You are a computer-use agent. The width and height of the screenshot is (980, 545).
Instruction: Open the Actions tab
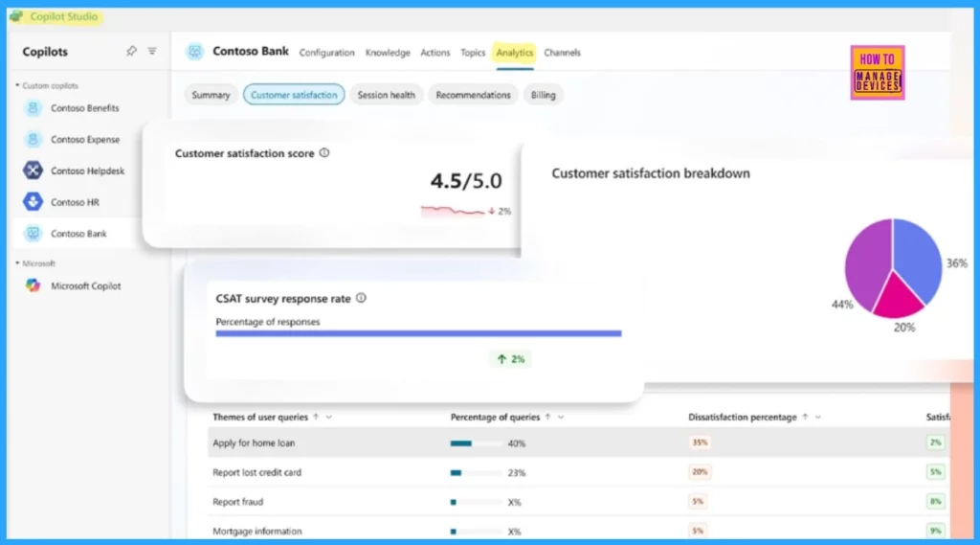click(x=435, y=53)
